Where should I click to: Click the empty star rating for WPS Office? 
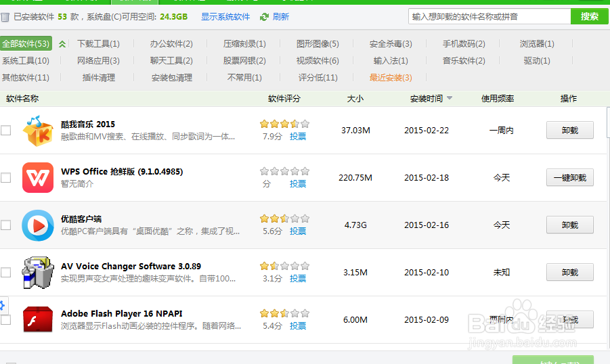(x=285, y=171)
